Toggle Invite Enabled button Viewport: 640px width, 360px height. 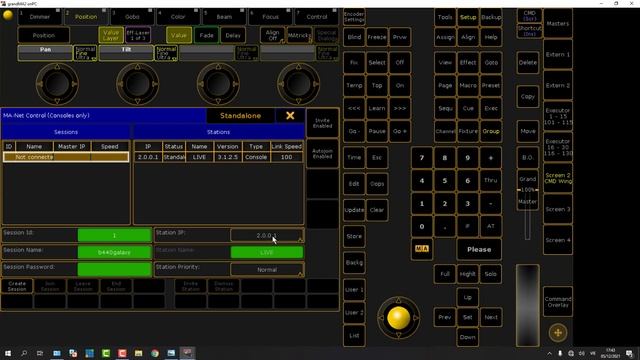coord(322,123)
